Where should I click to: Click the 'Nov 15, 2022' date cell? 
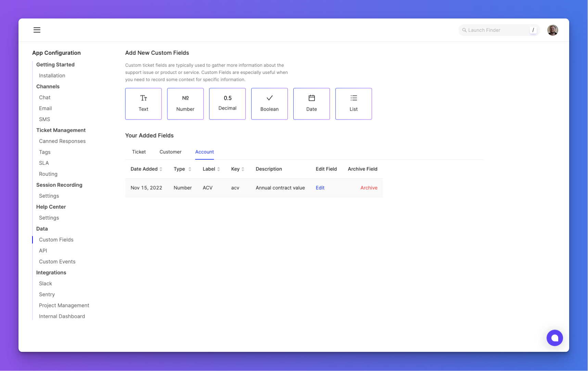pos(146,188)
